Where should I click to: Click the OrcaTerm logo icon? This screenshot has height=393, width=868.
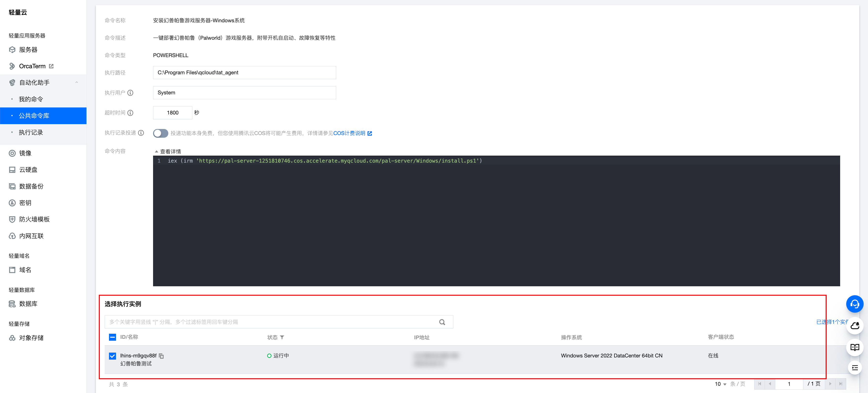click(12, 66)
